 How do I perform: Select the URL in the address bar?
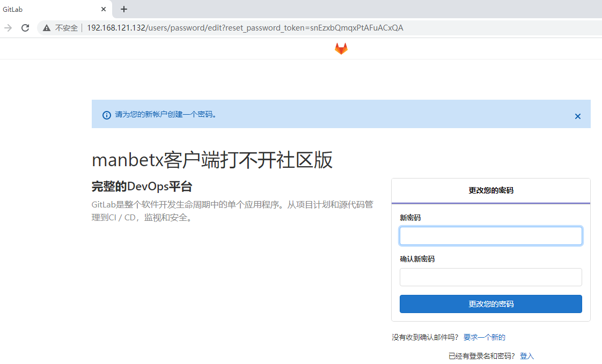[x=245, y=28]
